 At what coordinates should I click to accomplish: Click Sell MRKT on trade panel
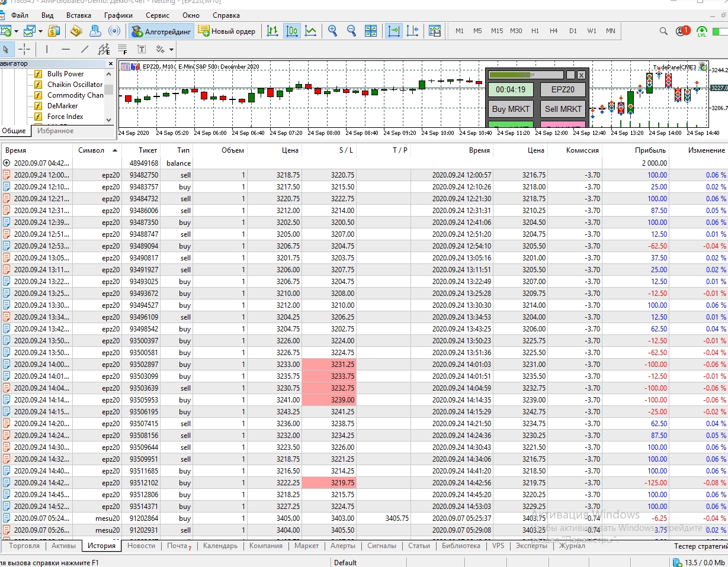pyautogui.click(x=563, y=109)
